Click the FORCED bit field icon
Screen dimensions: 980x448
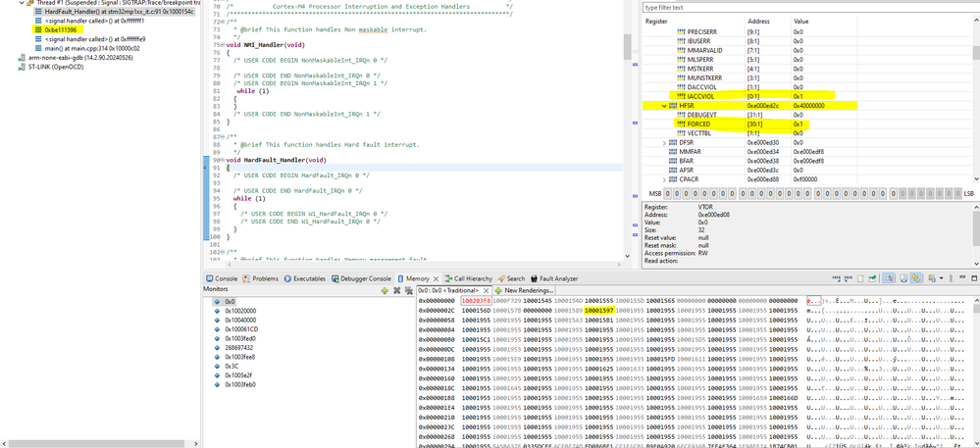coord(681,124)
